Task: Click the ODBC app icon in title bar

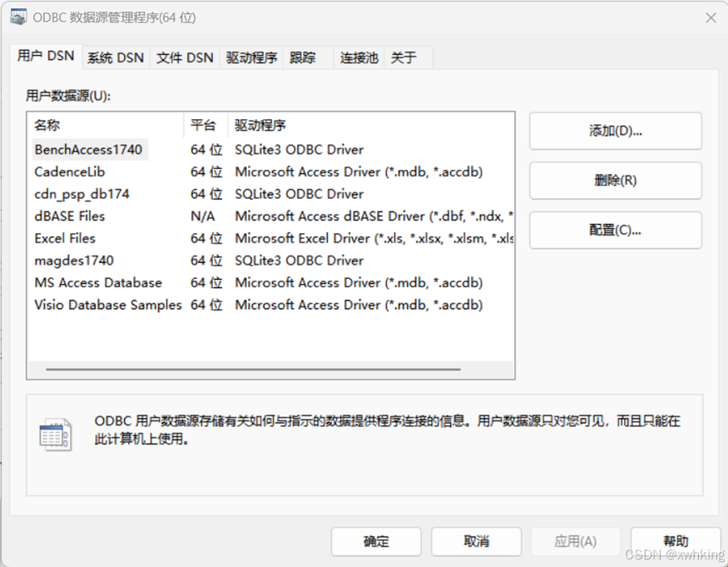Action: click(x=18, y=17)
